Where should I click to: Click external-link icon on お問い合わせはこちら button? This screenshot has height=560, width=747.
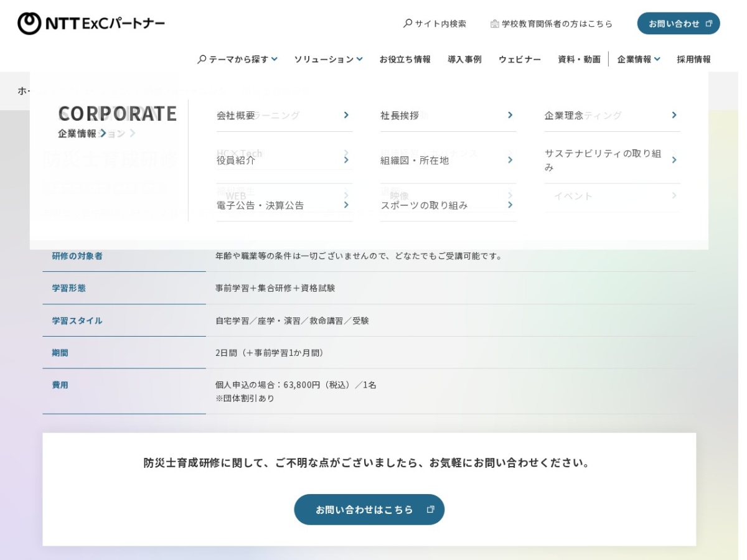[x=430, y=510]
